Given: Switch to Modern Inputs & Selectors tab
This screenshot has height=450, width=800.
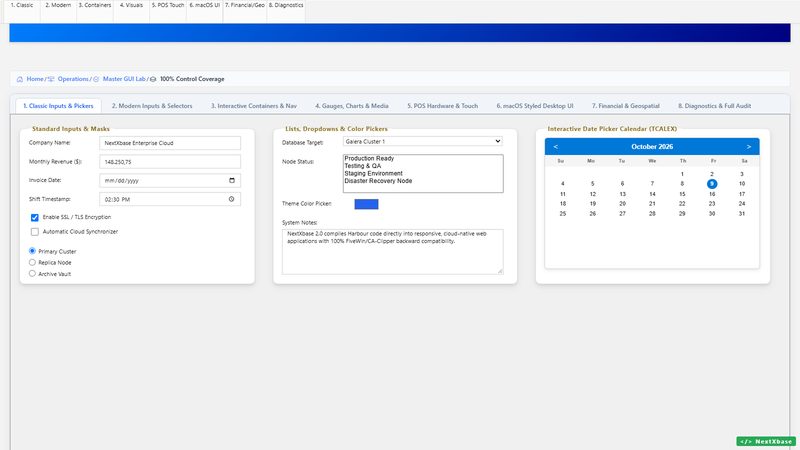Looking at the screenshot, I should [x=152, y=106].
